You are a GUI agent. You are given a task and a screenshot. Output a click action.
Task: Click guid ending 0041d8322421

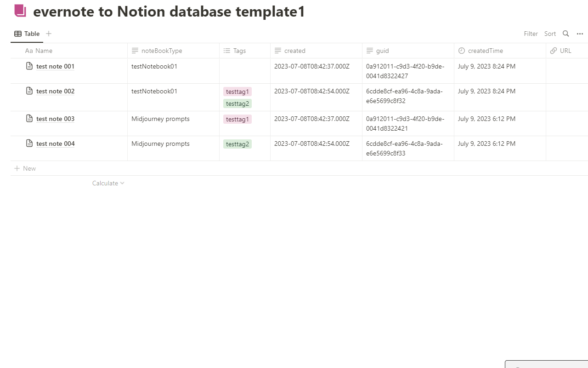pyautogui.click(x=405, y=123)
